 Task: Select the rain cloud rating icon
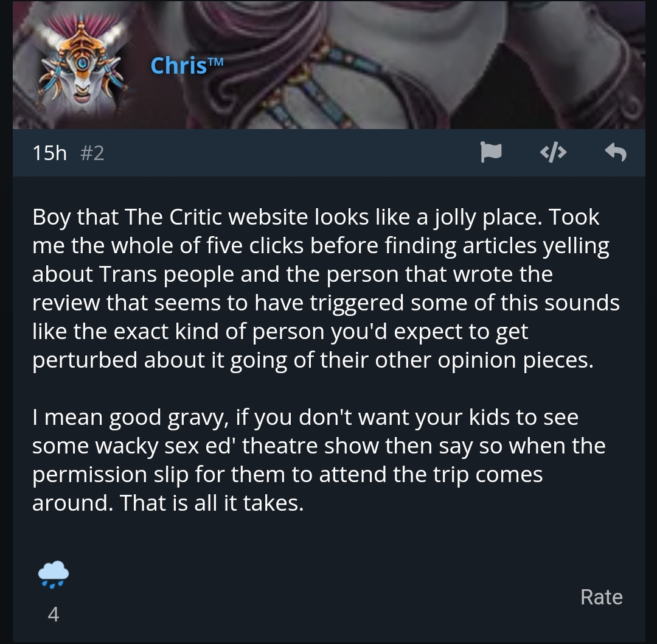[x=53, y=575]
